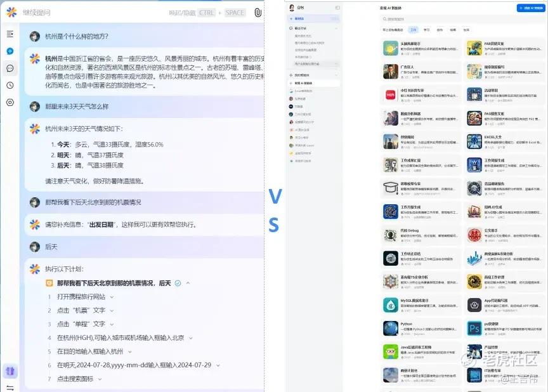Open the MySQL数据库助手 teal icon
This screenshot has width=548, height=392.
click(x=390, y=305)
